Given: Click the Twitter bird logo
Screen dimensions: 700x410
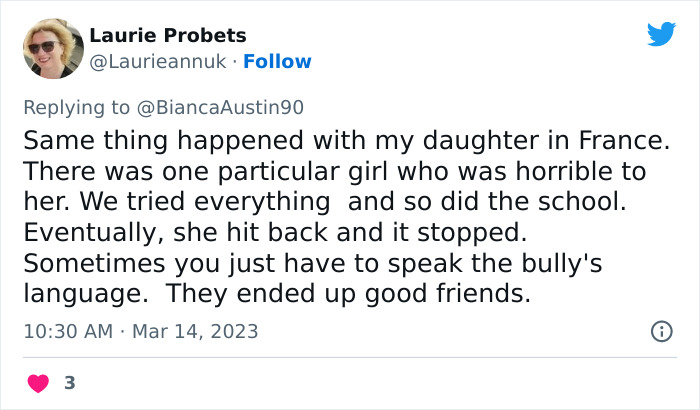Looking at the screenshot, I should (661, 35).
